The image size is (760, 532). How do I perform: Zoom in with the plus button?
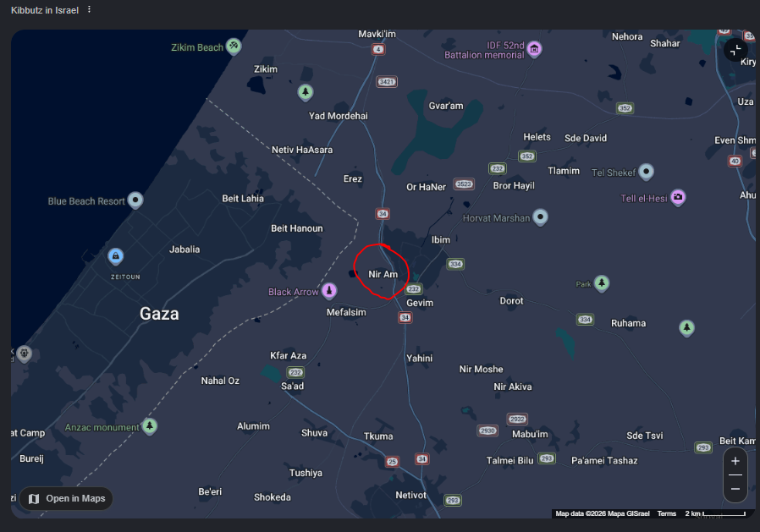tap(735, 461)
